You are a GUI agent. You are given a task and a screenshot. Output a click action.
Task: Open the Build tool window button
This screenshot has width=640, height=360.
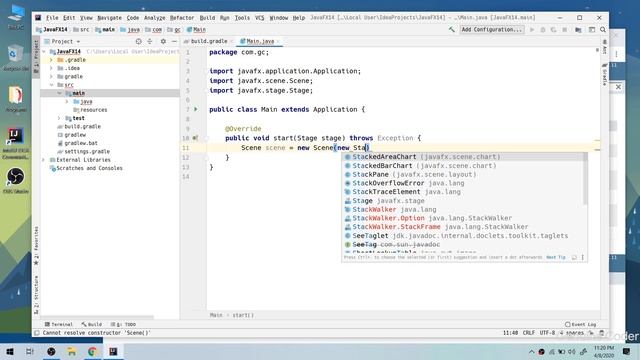(x=91, y=324)
